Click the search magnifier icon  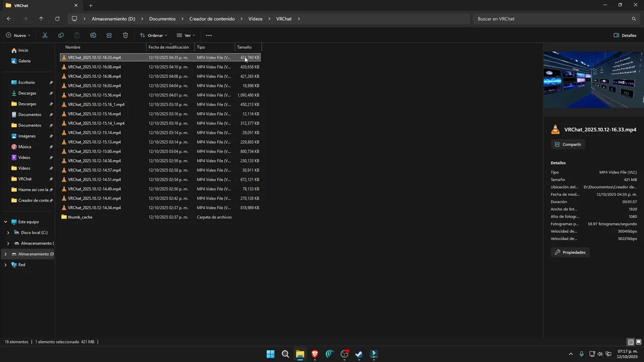point(634,19)
